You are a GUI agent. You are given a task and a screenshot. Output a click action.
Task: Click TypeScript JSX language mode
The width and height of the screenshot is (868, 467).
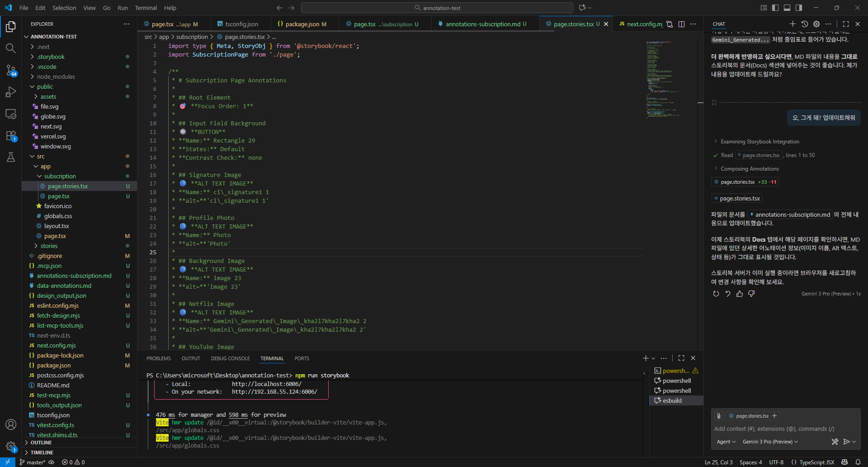point(816,462)
